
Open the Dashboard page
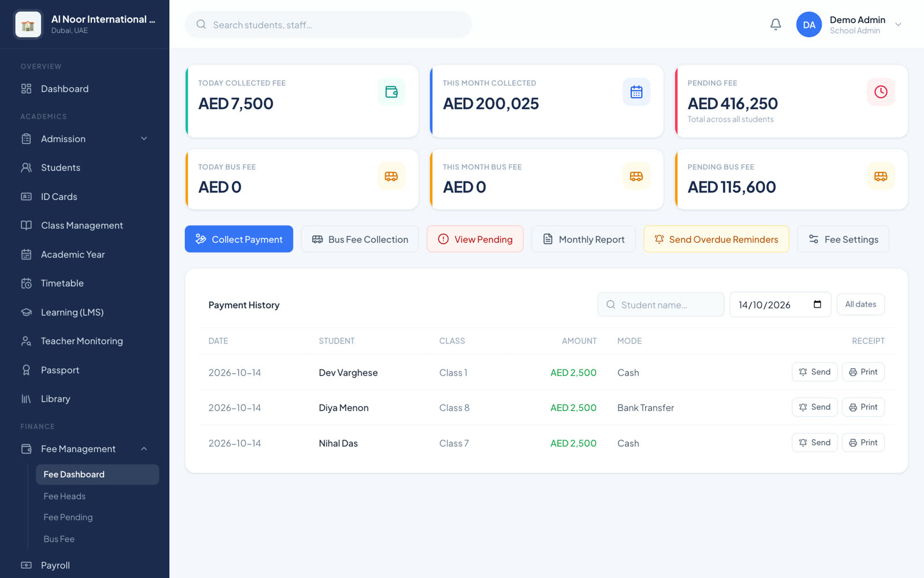pyautogui.click(x=85, y=88)
